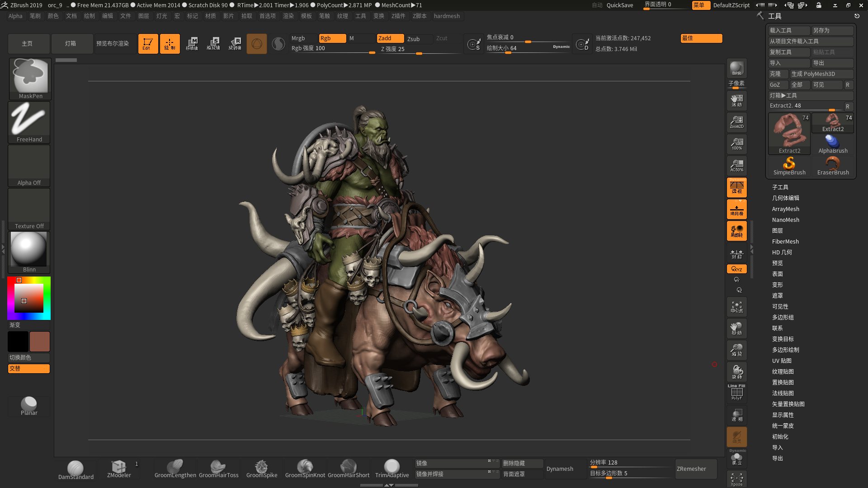Click the AC50% half-size zoom icon
The width and height of the screenshot is (868, 488).
click(x=736, y=165)
